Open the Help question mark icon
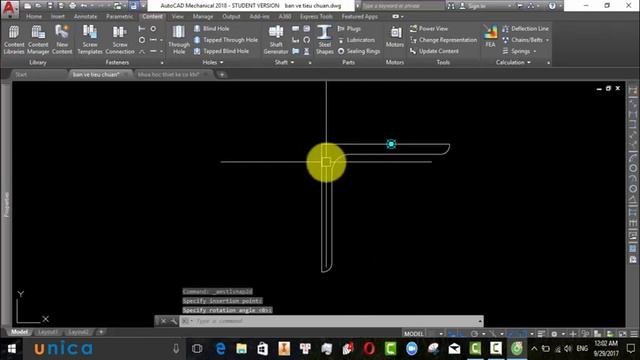The width and height of the screenshot is (640, 360). [552, 6]
